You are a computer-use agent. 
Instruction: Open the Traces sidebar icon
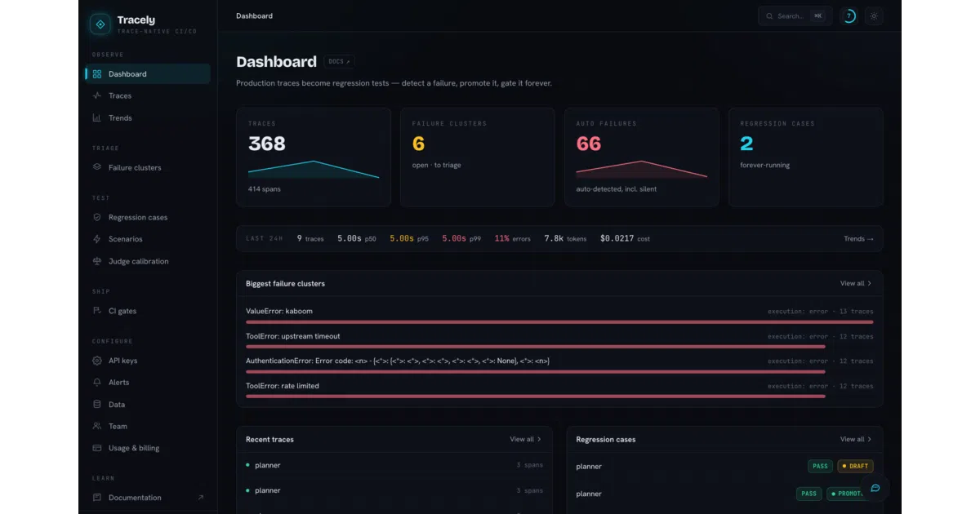(x=97, y=95)
